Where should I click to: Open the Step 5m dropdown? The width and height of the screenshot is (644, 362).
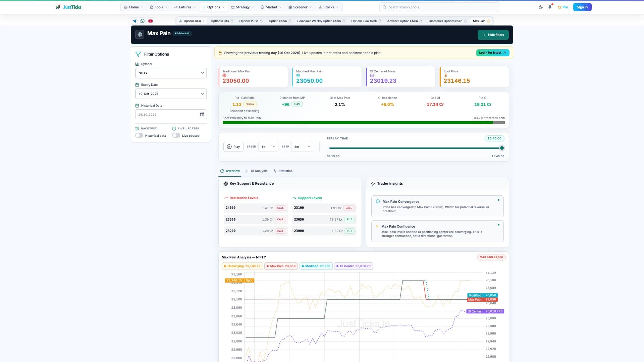[x=302, y=147]
